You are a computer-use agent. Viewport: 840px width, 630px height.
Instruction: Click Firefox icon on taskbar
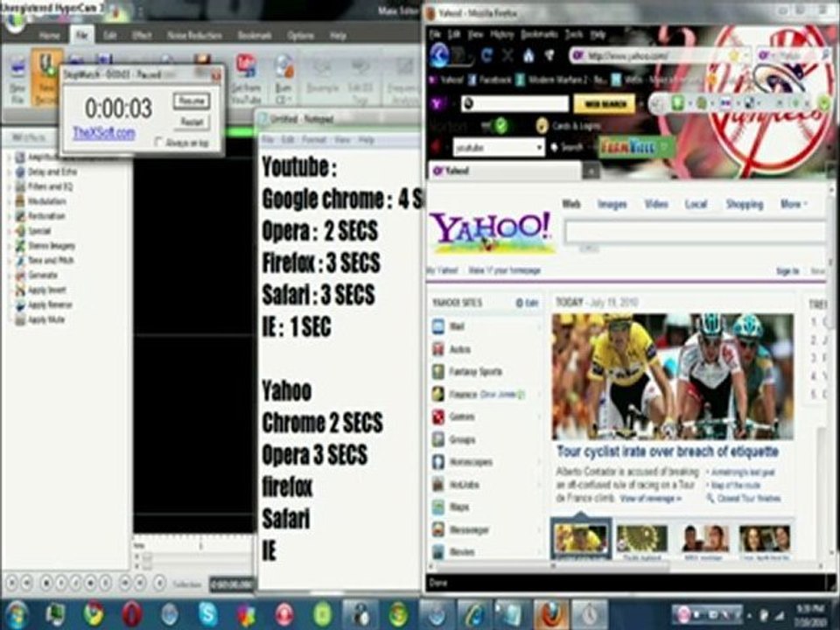click(x=550, y=613)
